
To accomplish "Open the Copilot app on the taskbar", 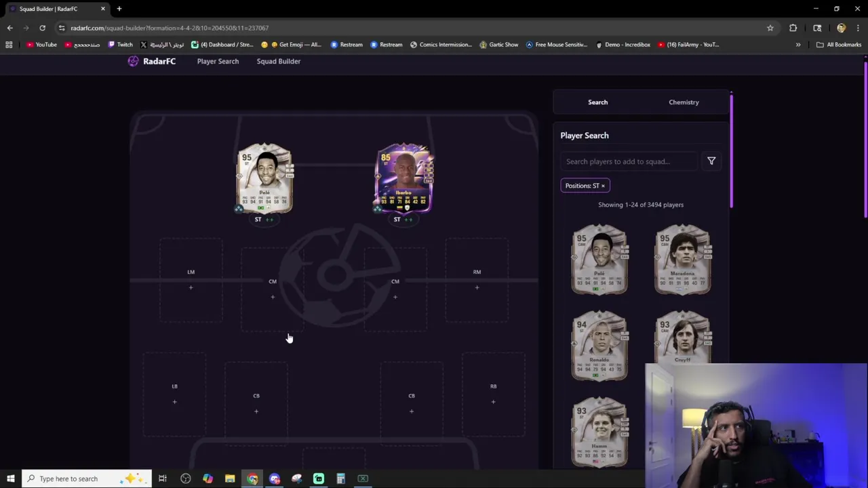I will (x=208, y=479).
